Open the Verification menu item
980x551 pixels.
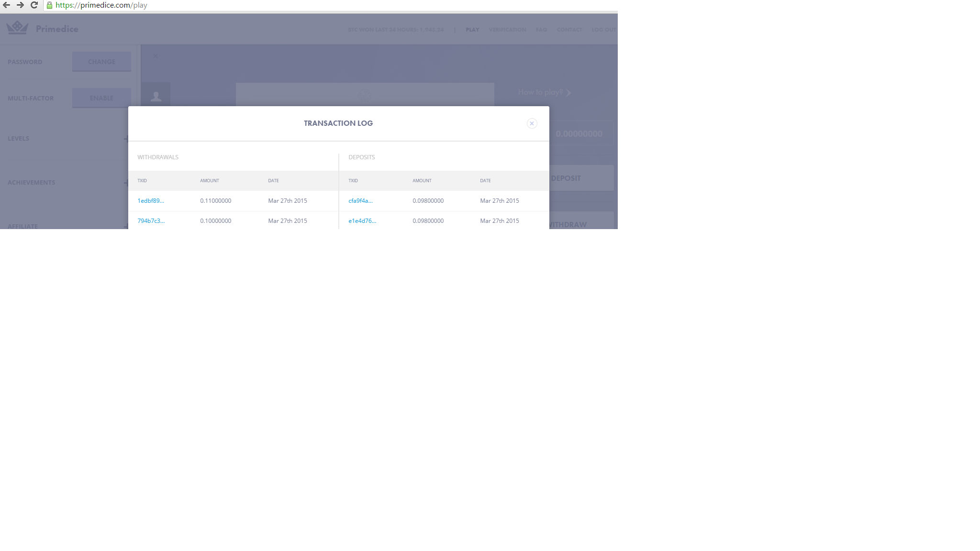pyautogui.click(x=507, y=30)
